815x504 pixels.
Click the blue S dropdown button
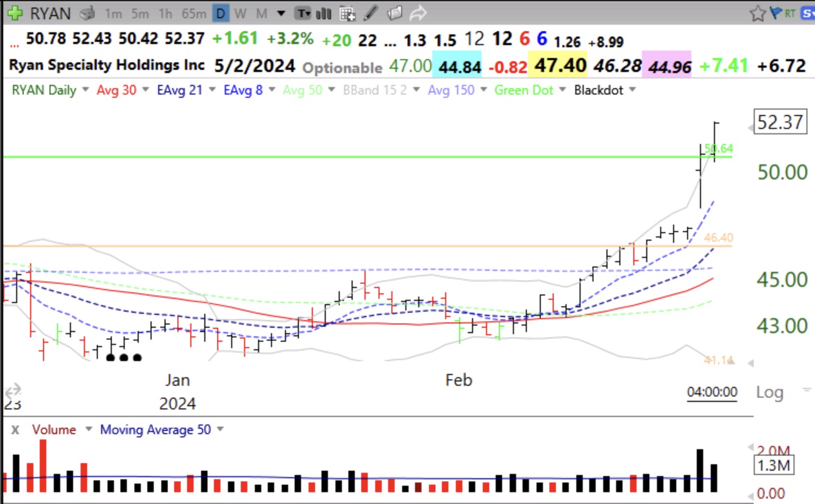click(x=807, y=13)
